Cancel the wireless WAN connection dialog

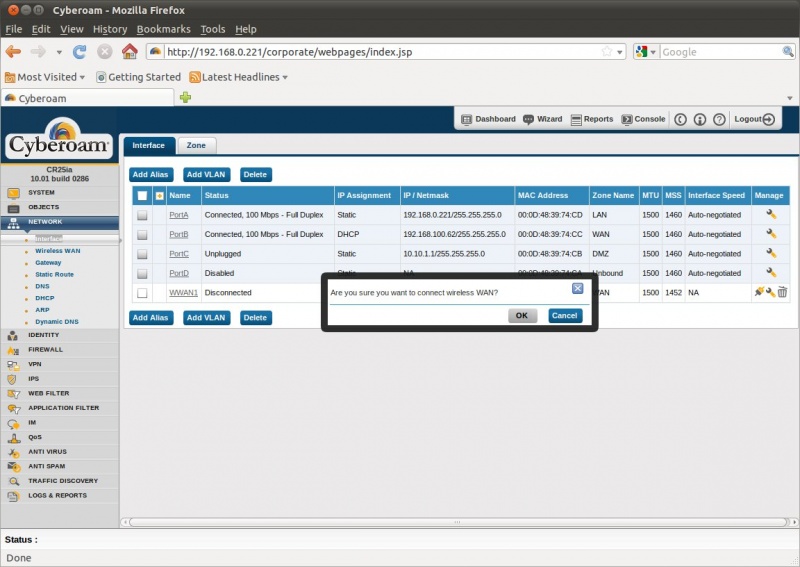(x=564, y=315)
